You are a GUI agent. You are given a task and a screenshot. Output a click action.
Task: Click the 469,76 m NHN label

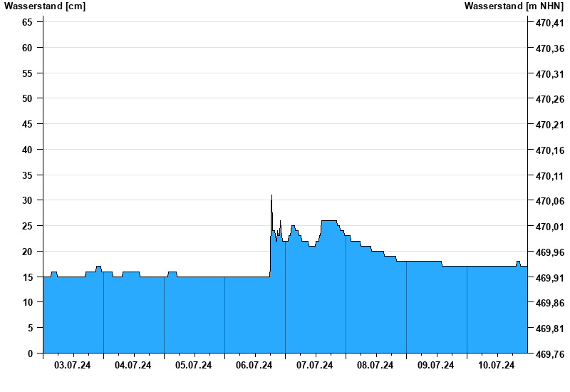click(549, 354)
